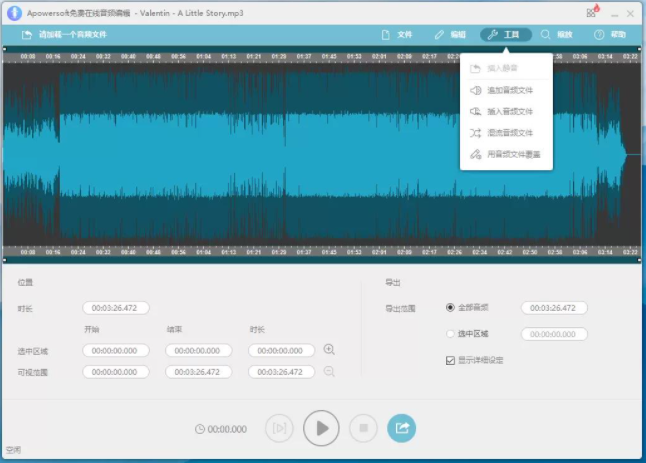Screen dimensions: 646x463
Task: Click the 选中区域 start time field
Action: (x=116, y=351)
